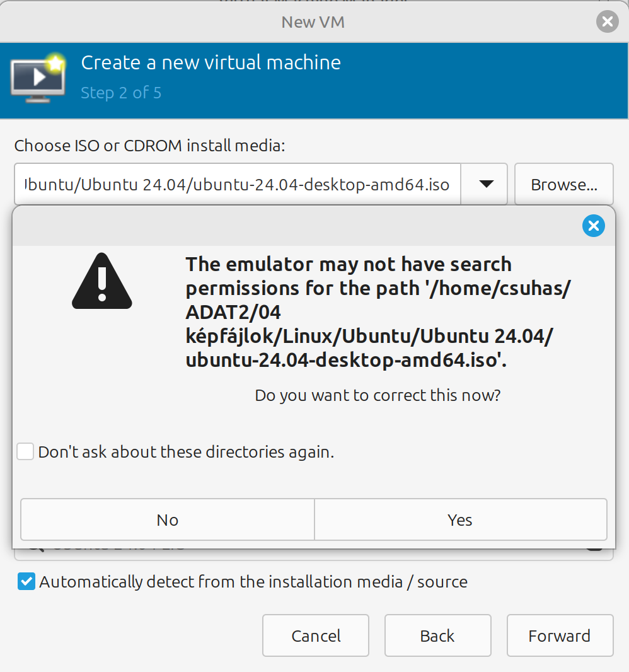Enable "Don't ask about these directories again"
629x672 pixels.
tap(25, 452)
